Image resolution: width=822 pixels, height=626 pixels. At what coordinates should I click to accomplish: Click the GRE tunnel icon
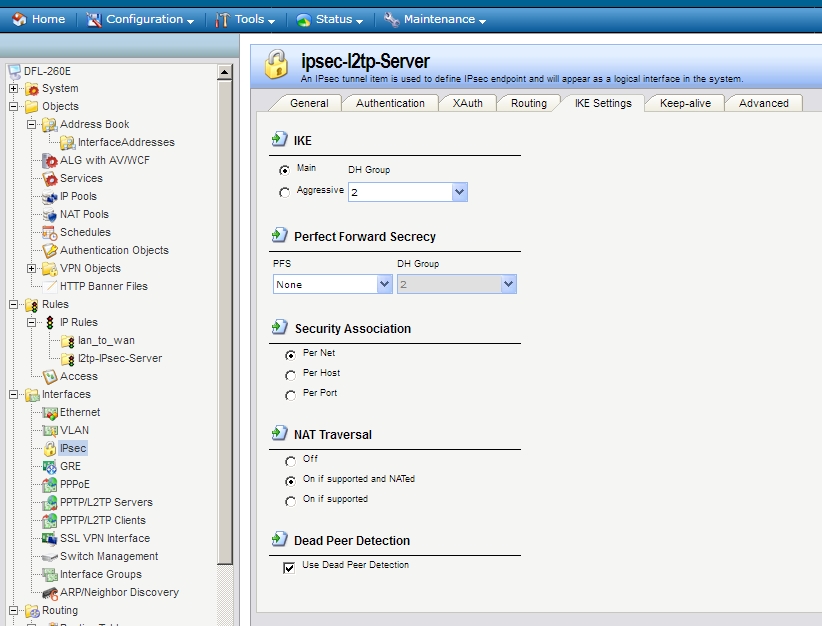coord(50,467)
